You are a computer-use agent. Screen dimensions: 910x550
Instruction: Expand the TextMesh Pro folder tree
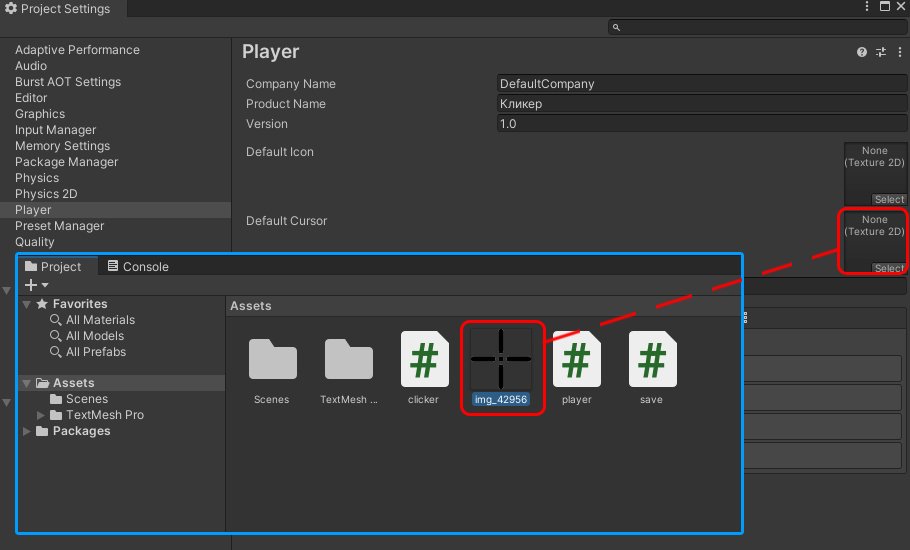click(x=42, y=415)
